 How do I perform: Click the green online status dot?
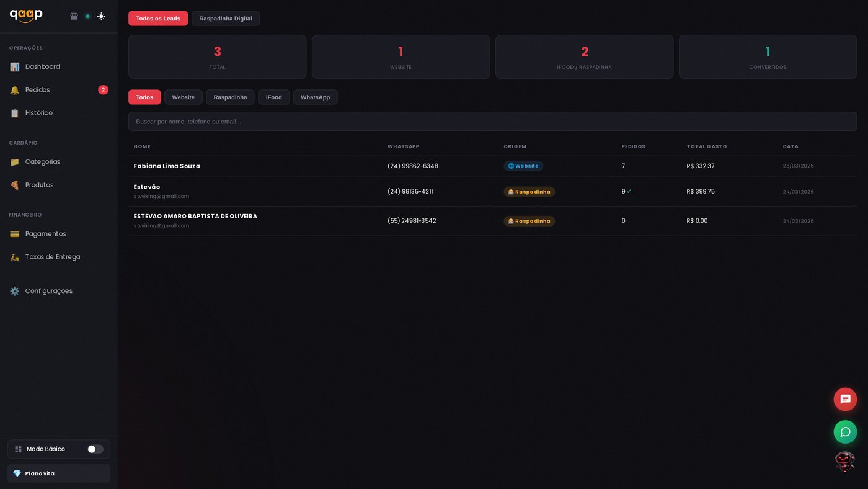[87, 16]
